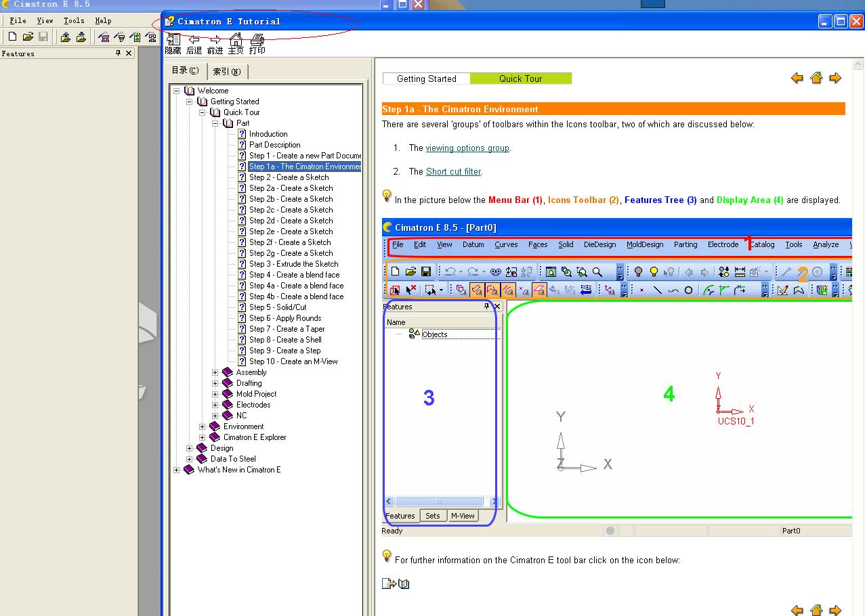The height and width of the screenshot is (616, 865).
Task: Pin the Features panel with the pushpin icon
Action: tap(118, 53)
